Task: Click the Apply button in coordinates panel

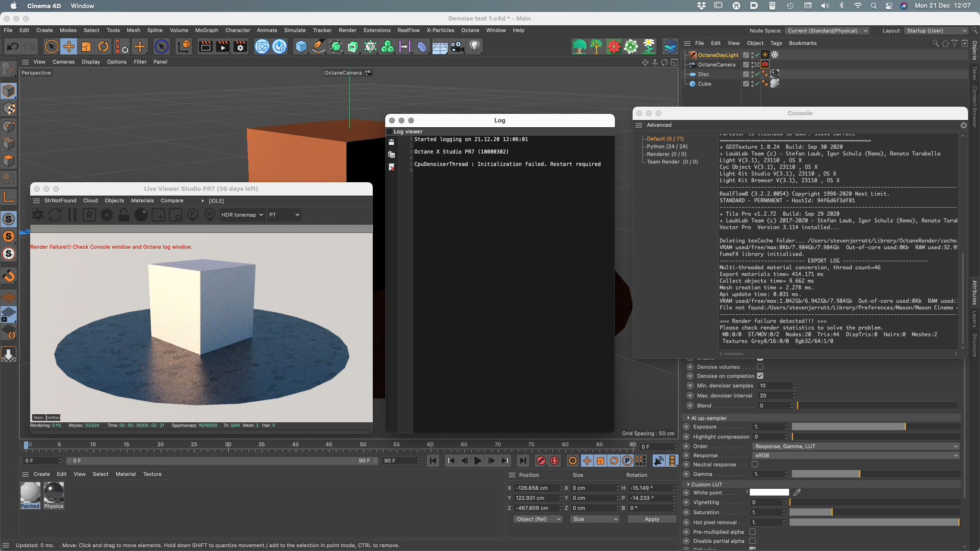Action: pyautogui.click(x=652, y=519)
